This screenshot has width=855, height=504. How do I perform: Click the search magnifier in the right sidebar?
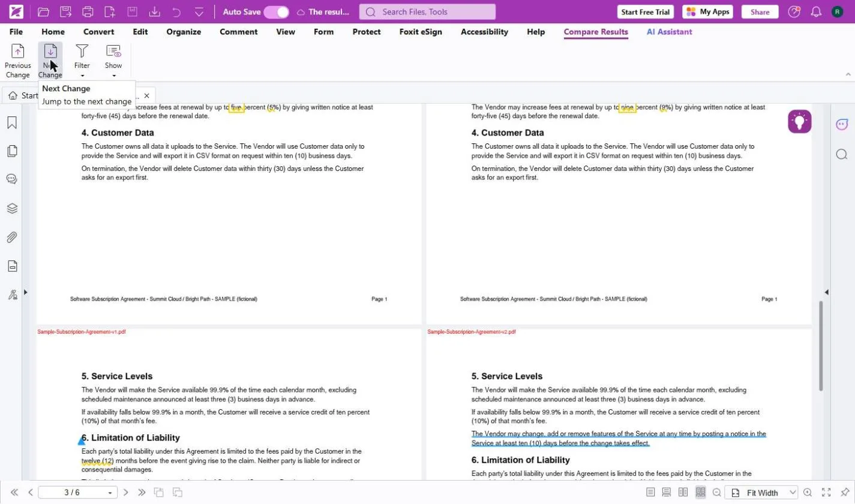click(x=842, y=154)
